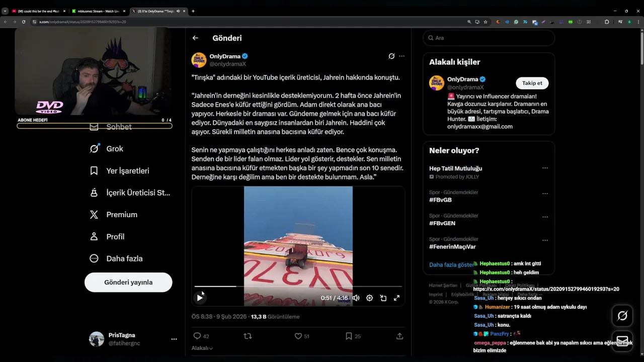Reply to the post via comment icon
Image resolution: width=644 pixels, height=362 pixels.
tap(197, 336)
